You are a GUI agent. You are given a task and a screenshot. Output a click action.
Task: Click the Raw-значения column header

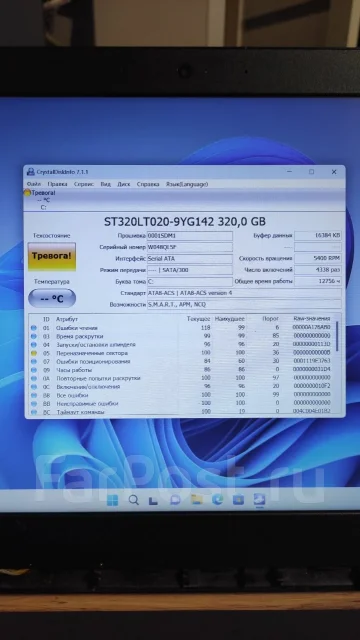(312, 319)
